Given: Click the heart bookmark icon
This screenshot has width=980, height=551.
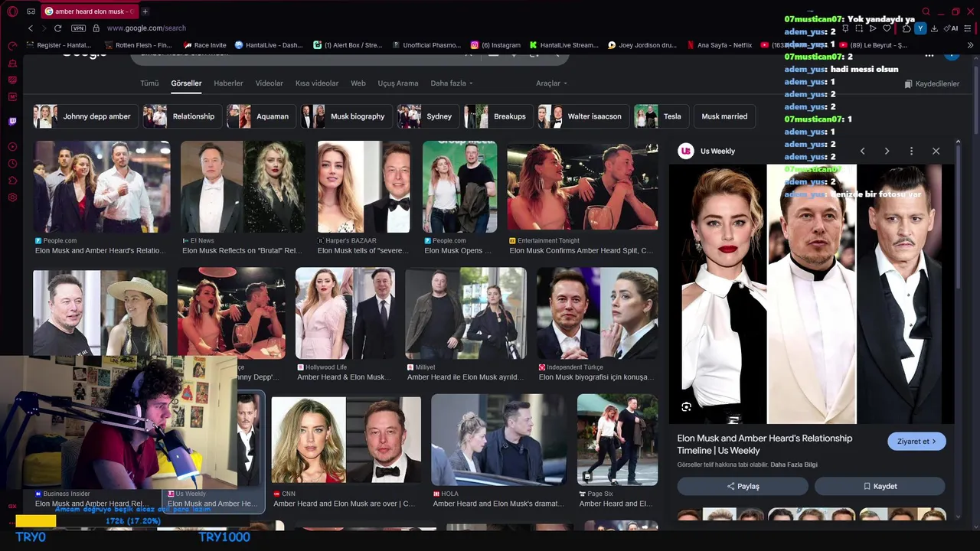Looking at the screenshot, I should (887, 28).
